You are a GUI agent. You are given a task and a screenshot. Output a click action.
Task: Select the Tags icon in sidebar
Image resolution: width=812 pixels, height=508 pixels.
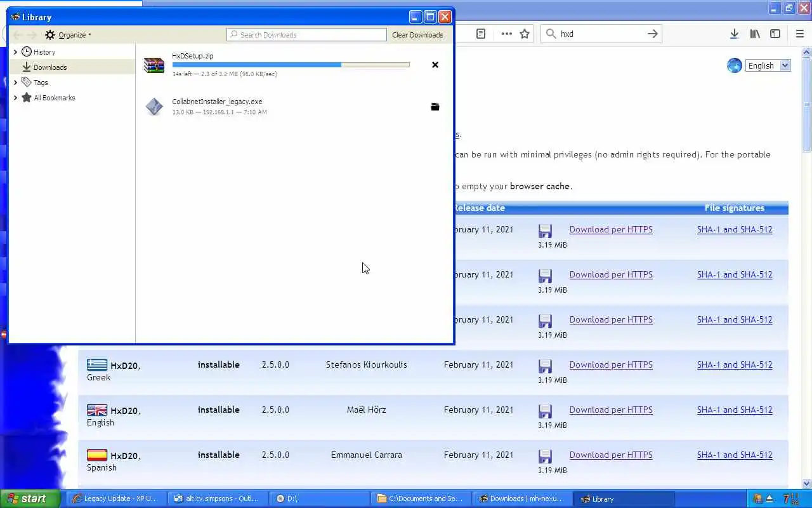pyautogui.click(x=27, y=83)
